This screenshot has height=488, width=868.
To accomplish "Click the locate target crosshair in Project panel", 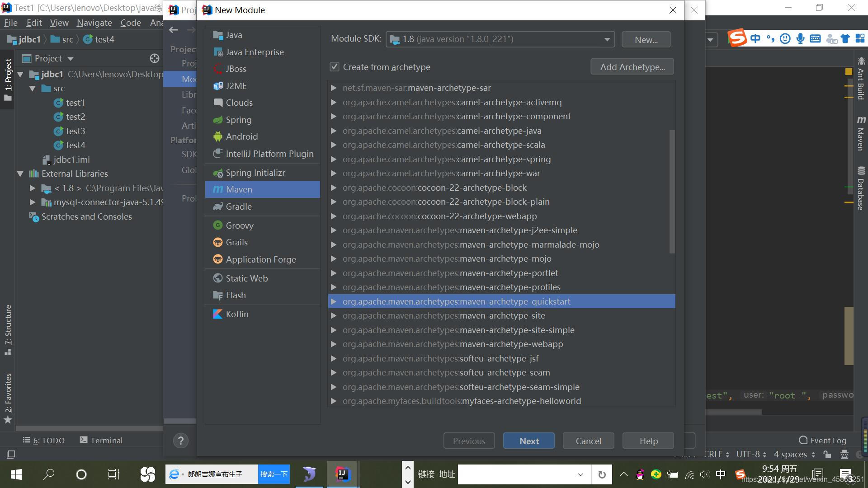I will (x=155, y=58).
